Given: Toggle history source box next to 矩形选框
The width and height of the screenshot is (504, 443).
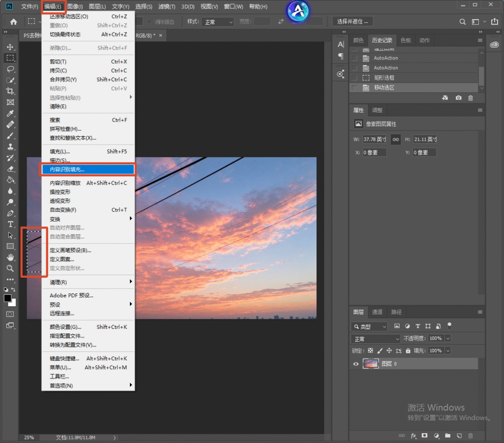Looking at the screenshot, I should (x=354, y=77).
